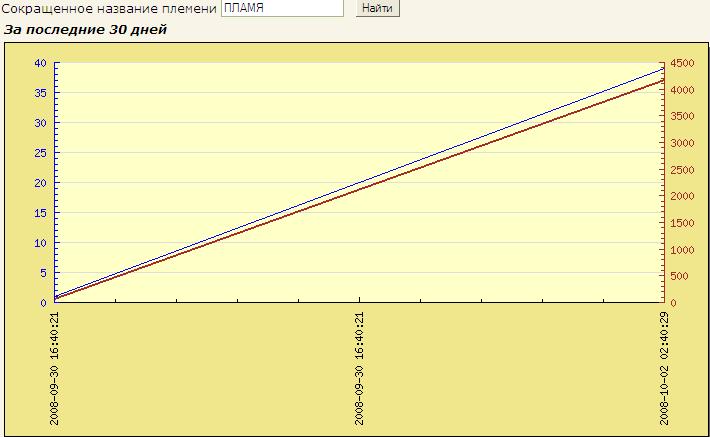The height and width of the screenshot is (437, 710).
Task: Click the 'За последние 30 дней' heading
Action: pos(85,29)
